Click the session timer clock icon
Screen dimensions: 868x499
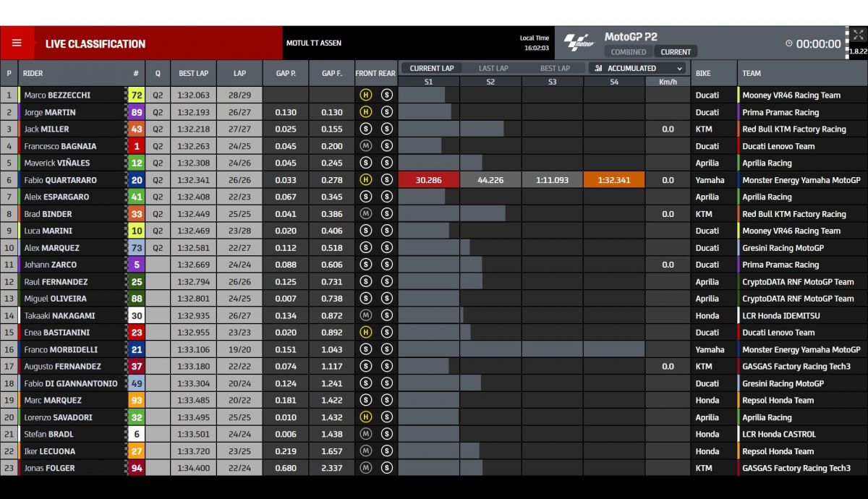tap(789, 43)
